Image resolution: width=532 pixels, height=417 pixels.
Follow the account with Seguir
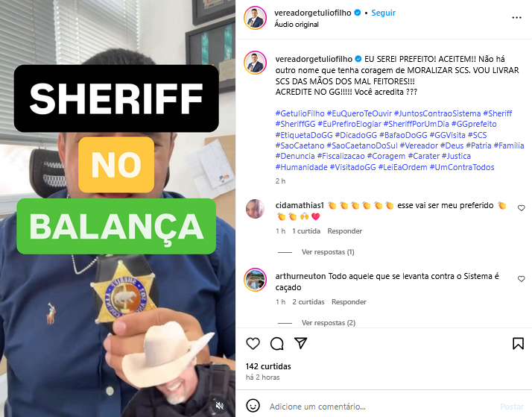click(x=384, y=13)
